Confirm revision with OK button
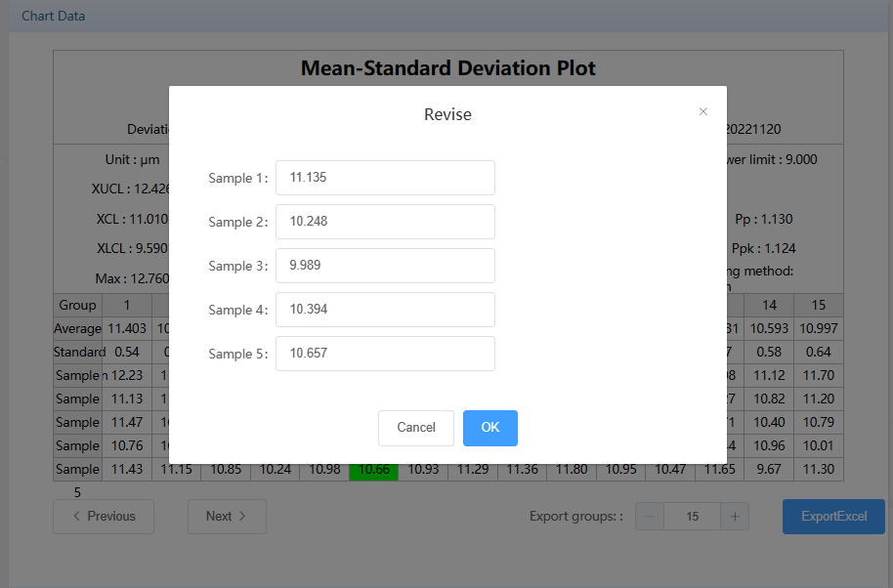893x588 pixels. pos(489,428)
